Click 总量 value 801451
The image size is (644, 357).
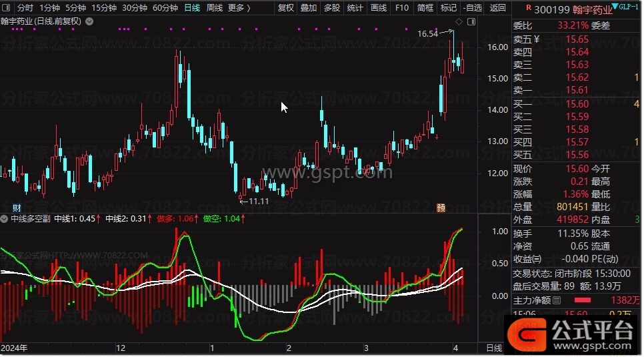[x=573, y=206]
